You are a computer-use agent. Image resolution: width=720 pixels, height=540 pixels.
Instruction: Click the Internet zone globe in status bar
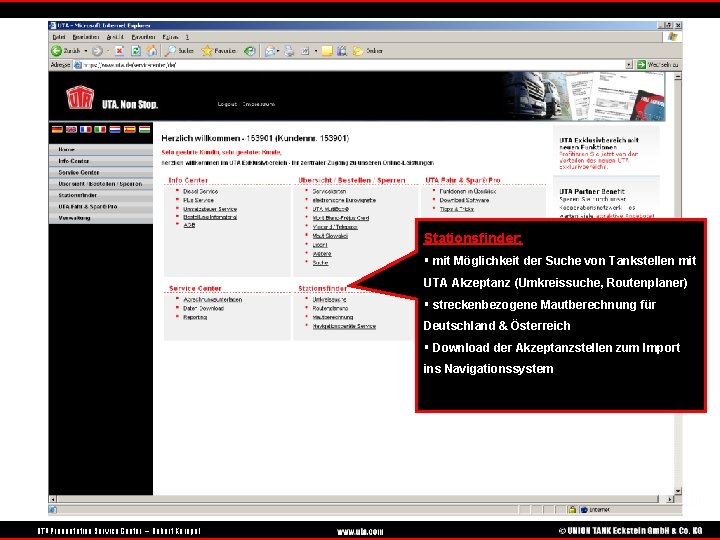tap(584, 510)
